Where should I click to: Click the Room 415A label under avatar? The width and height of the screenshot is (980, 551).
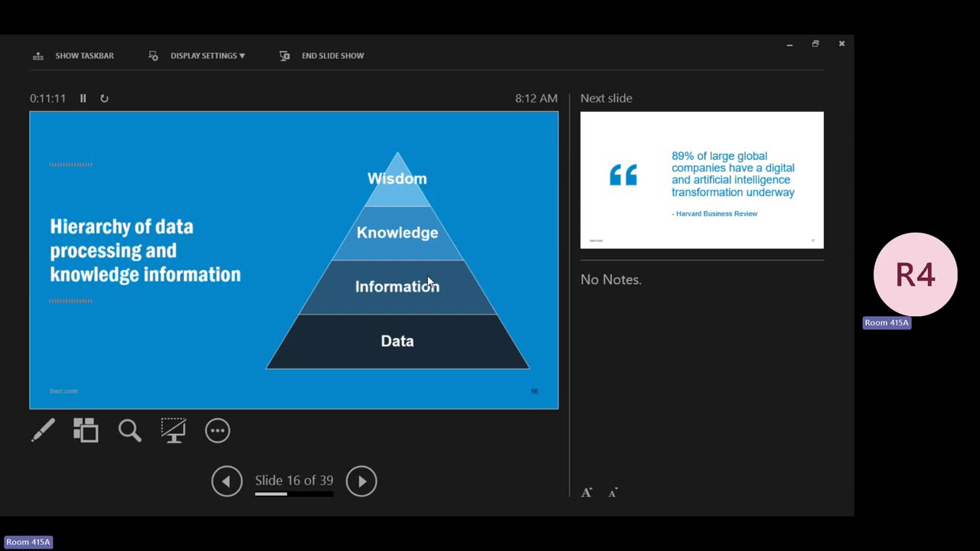click(887, 322)
